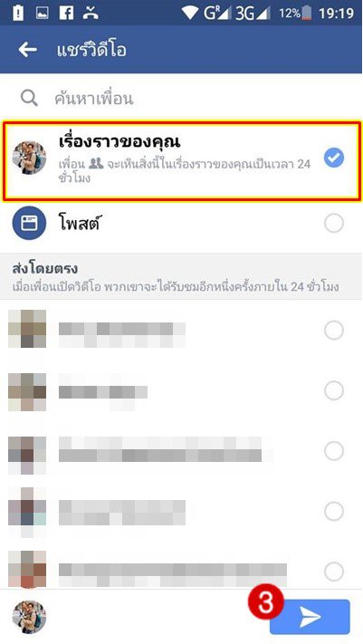This screenshot has height=644, width=363.
Task: Open Facebook notification icon in status bar
Action: point(66,13)
